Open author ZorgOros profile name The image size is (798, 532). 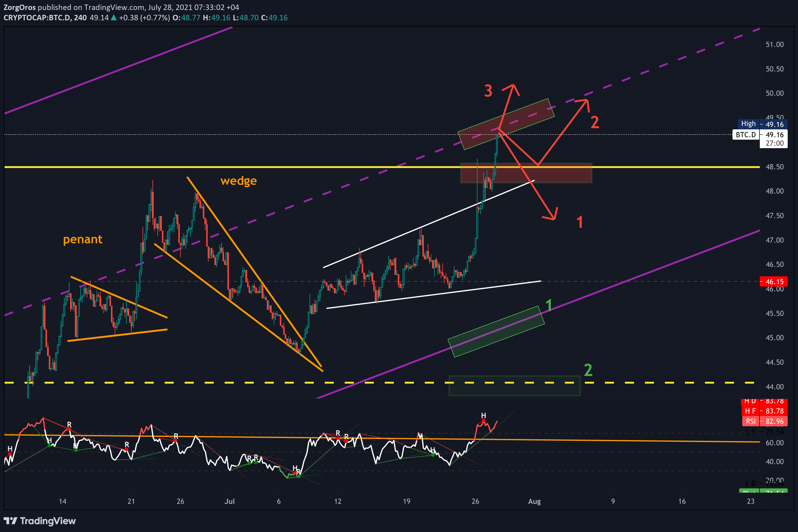tap(19, 7)
